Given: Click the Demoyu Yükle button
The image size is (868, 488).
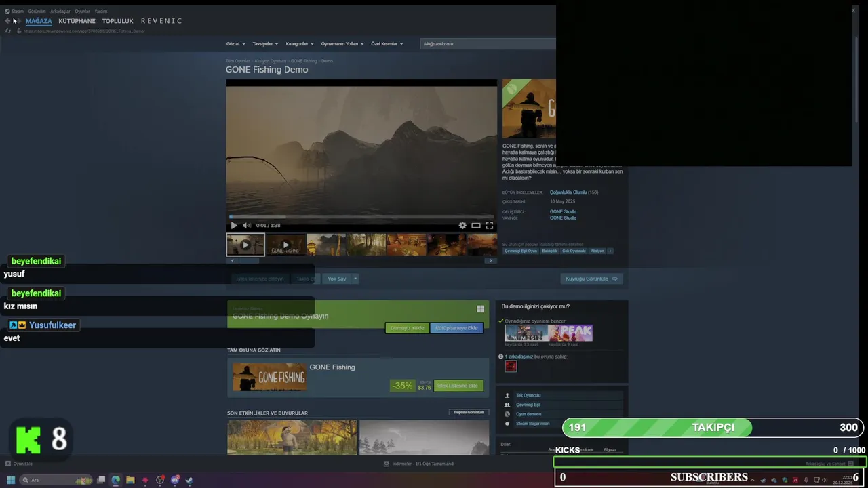Looking at the screenshot, I should [407, 328].
